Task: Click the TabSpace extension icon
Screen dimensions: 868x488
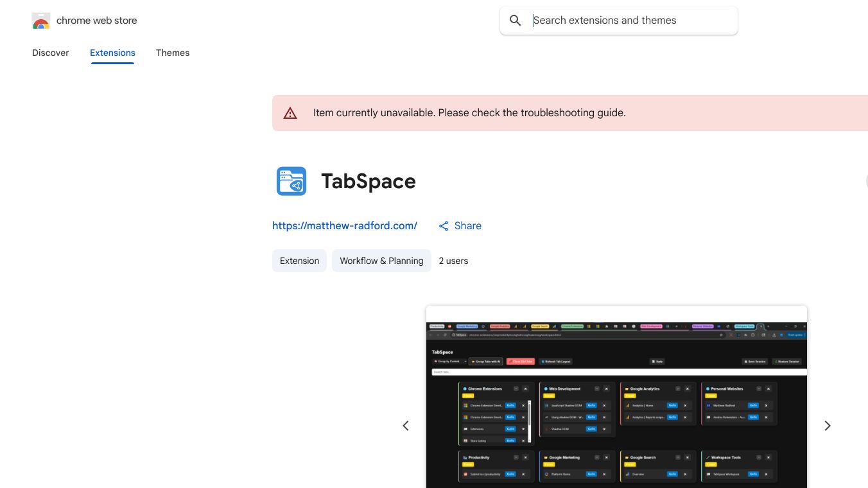Action: [x=291, y=181]
